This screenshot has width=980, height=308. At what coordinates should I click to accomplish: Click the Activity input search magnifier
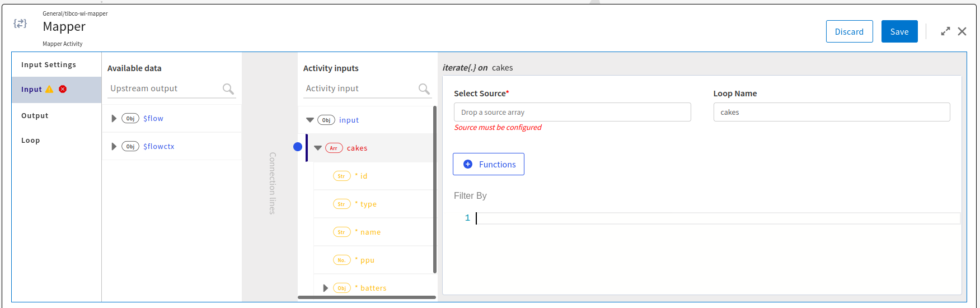[424, 88]
